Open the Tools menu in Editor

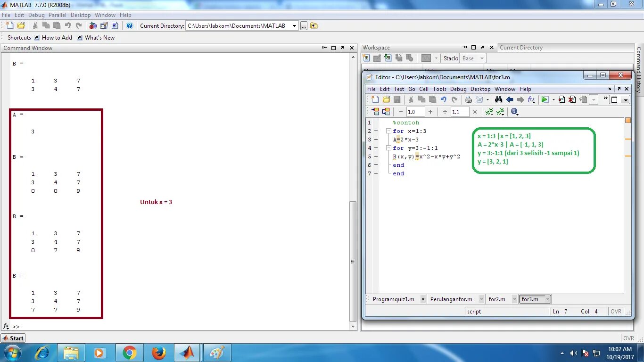pyautogui.click(x=439, y=89)
